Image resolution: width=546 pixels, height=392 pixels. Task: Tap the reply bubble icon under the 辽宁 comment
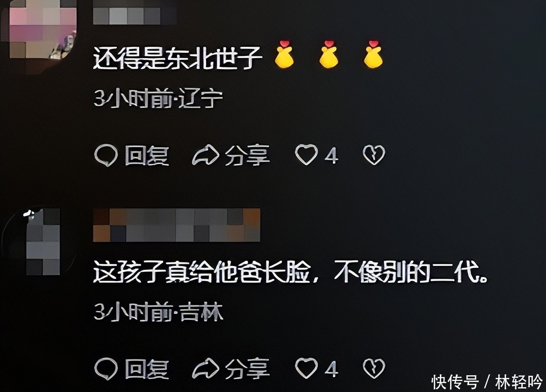pyautogui.click(x=106, y=155)
